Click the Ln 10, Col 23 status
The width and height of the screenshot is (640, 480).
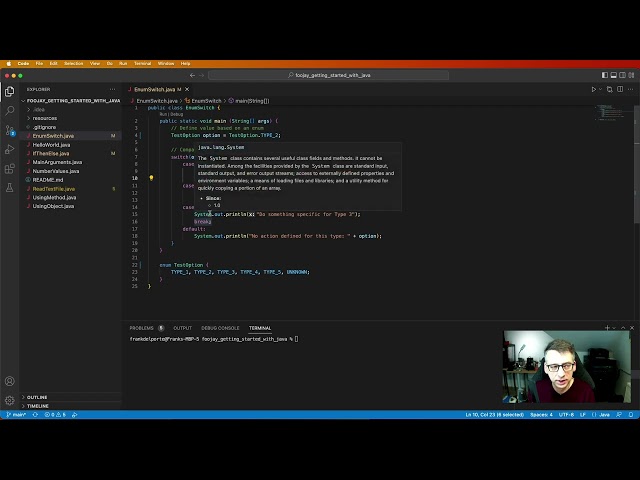[x=495, y=415]
